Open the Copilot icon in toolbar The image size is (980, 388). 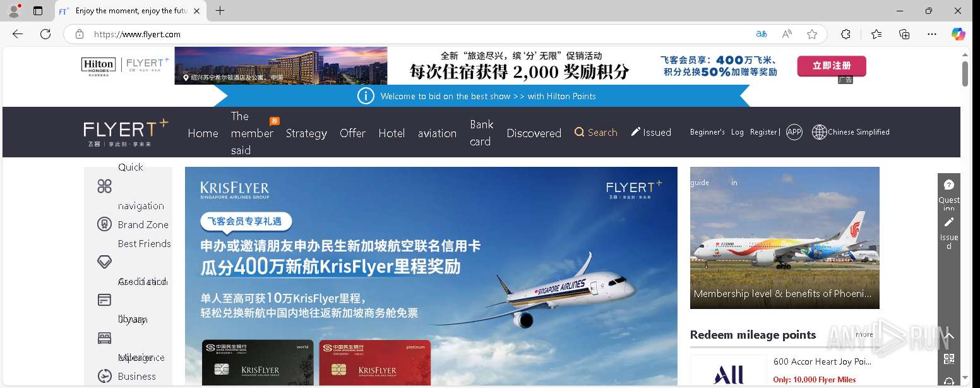pyautogui.click(x=959, y=34)
